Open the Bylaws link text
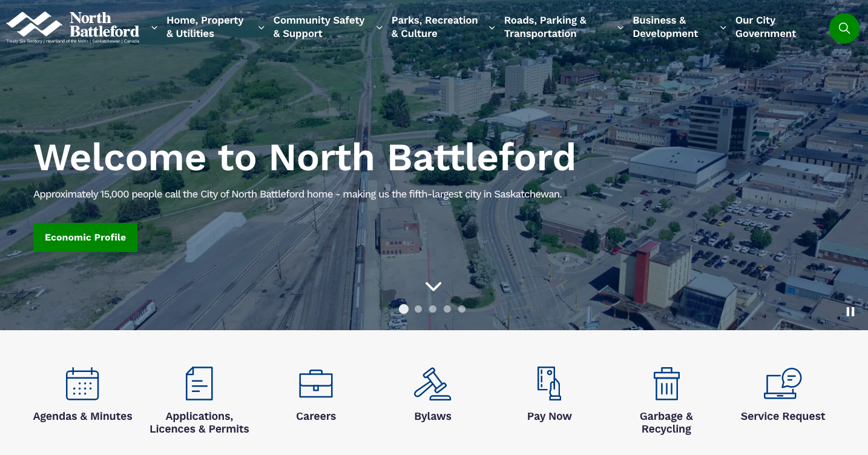Screen dimensions: 868x455 433,416
